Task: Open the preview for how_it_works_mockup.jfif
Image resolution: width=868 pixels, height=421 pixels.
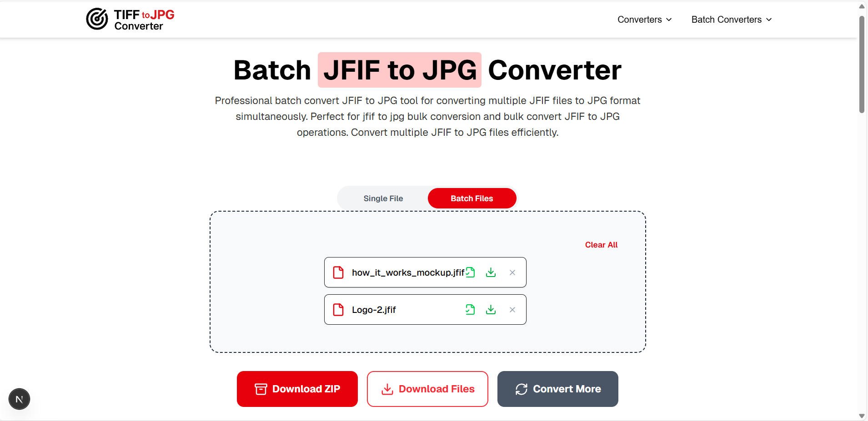Action: coord(471,272)
